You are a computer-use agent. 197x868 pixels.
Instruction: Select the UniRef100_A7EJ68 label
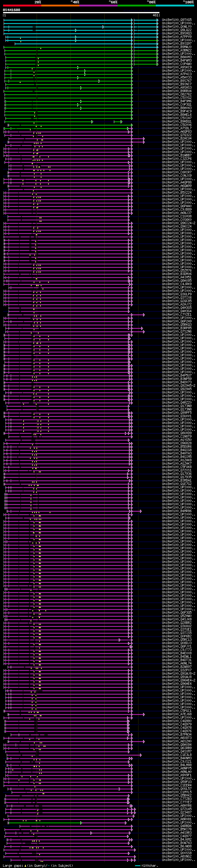[x=177, y=714]
